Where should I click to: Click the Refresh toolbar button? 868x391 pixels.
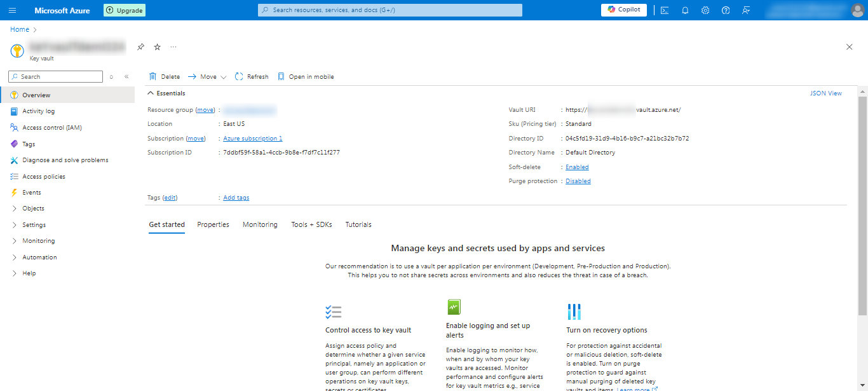252,77
